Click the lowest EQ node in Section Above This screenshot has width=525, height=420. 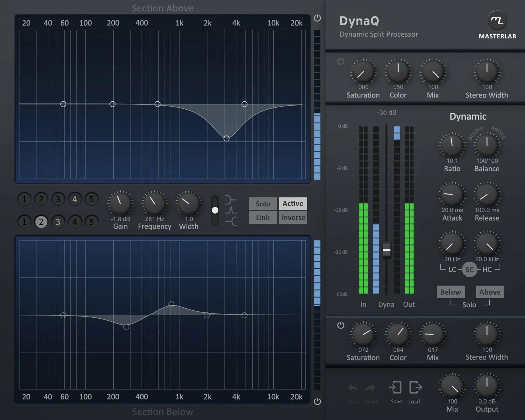click(x=226, y=138)
